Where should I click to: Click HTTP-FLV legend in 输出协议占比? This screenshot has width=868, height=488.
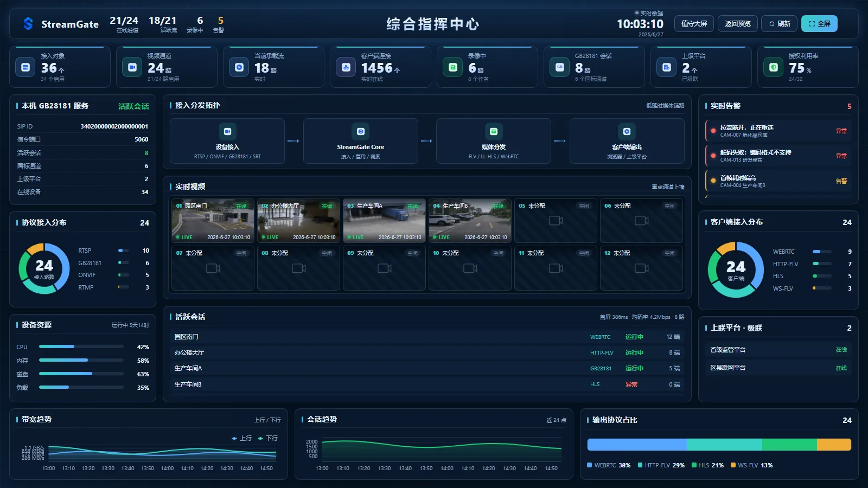(661, 465)
